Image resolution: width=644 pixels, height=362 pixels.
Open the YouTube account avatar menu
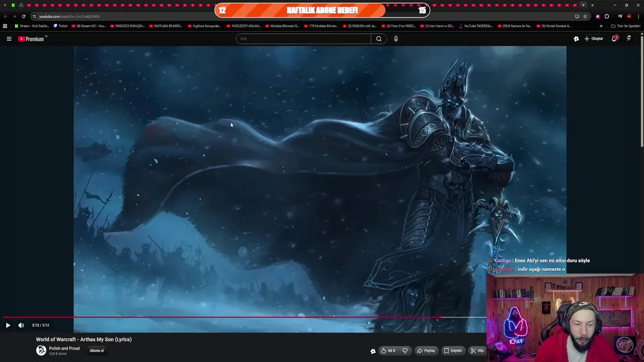629,39
